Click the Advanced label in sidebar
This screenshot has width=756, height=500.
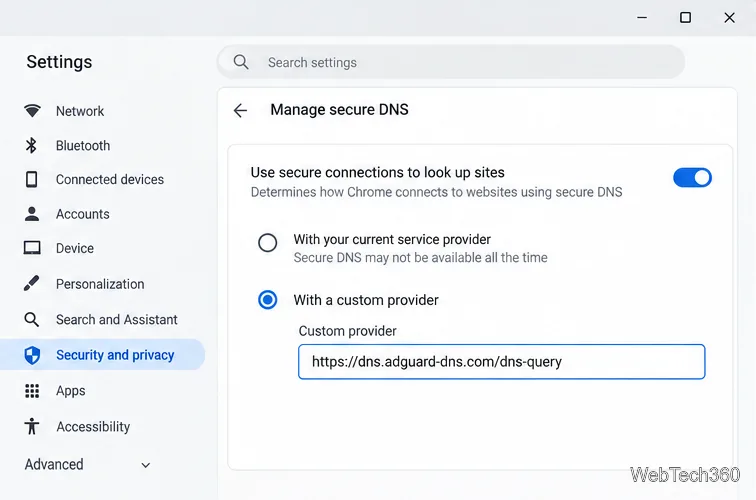tap(54, 464)
